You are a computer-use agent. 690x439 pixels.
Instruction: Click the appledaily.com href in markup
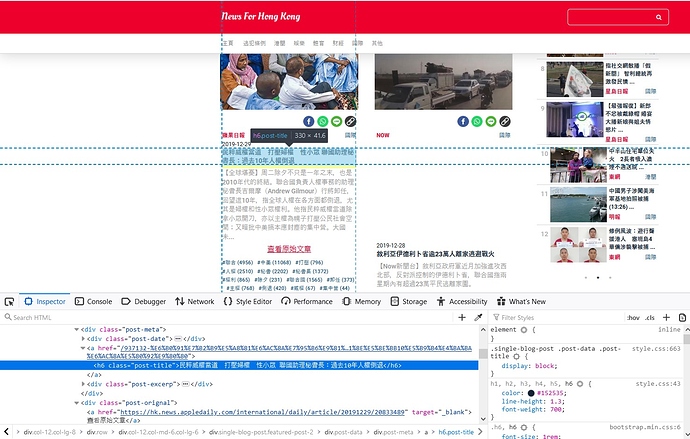point(262,412)
